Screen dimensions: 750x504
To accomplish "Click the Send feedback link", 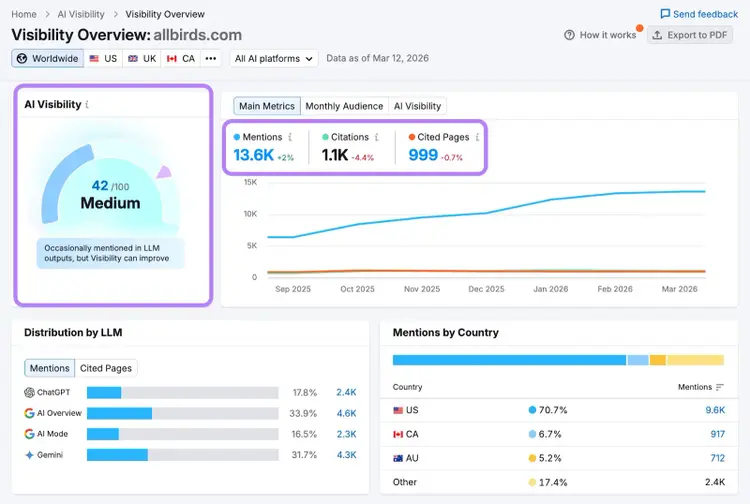I will click(699, 14).
